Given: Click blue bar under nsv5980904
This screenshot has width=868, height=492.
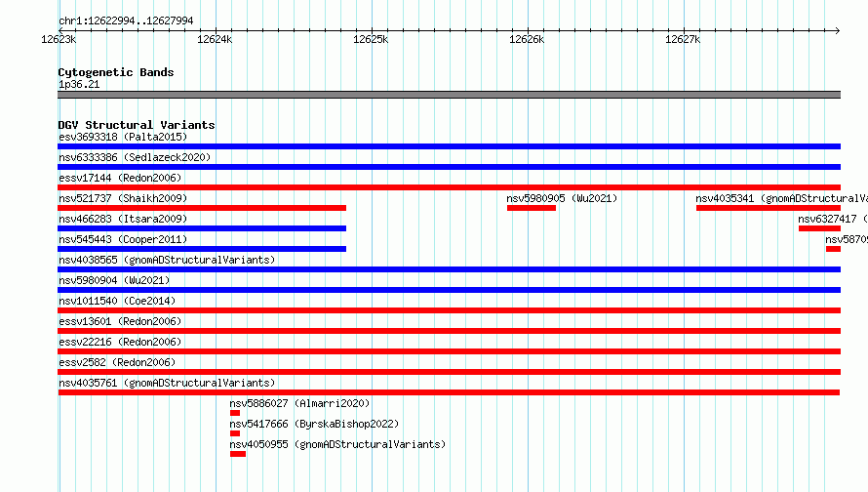Looking at the screenshot, I should pyautogui.click(x=449, y=290).
